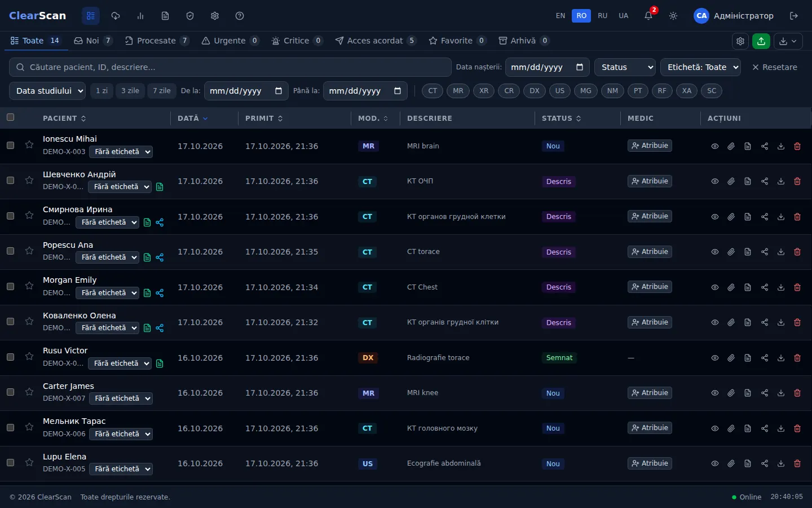The image size is (812, 508).
Task: Open label dropdown for Lupu Elena
Action: pos(121,469)
